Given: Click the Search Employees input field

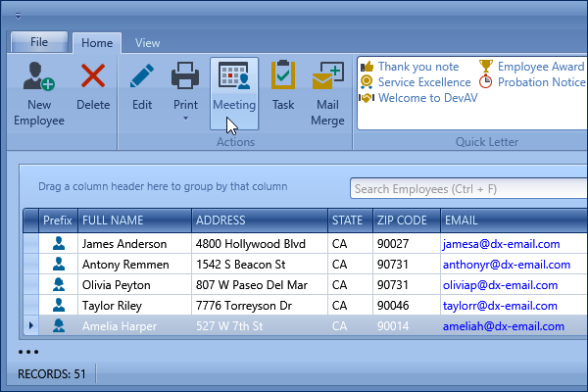Looking at the screenshot, I should tap(465, 188).
